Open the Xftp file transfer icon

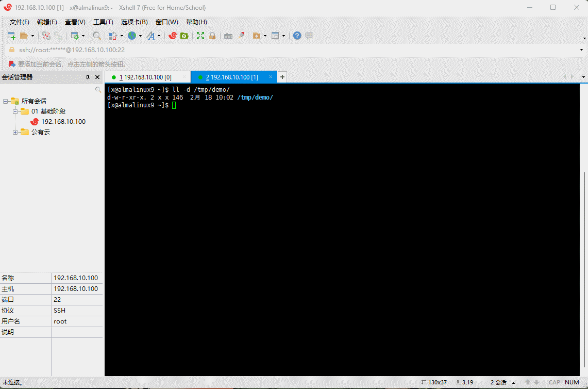(184, 36)
